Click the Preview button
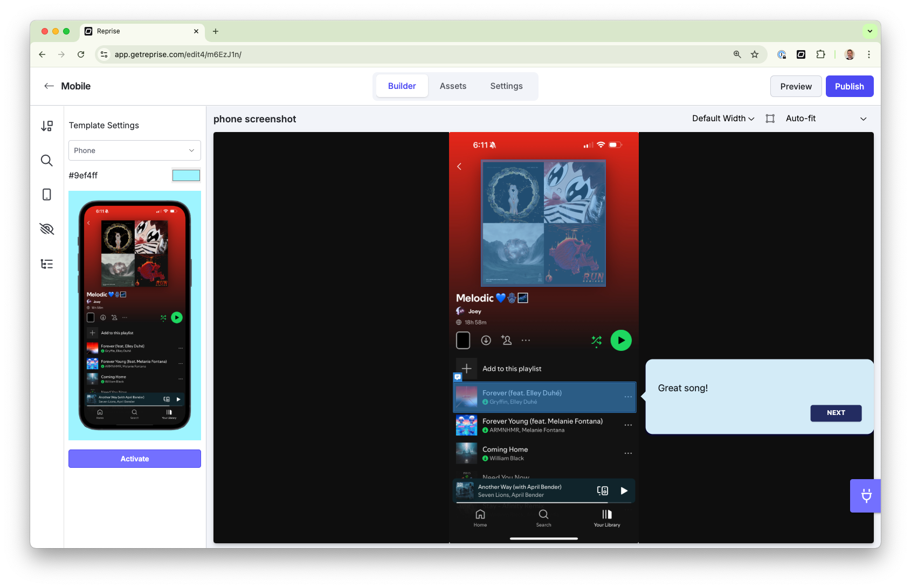This screenshot has width=911, height=588. pyautogui.click(x=796, y=86)
